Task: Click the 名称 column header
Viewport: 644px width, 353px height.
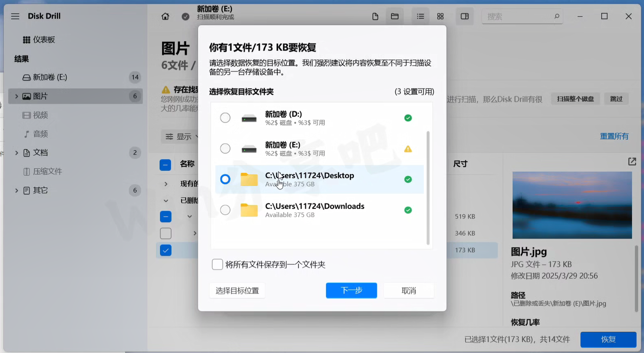Action: coord(187,164)
